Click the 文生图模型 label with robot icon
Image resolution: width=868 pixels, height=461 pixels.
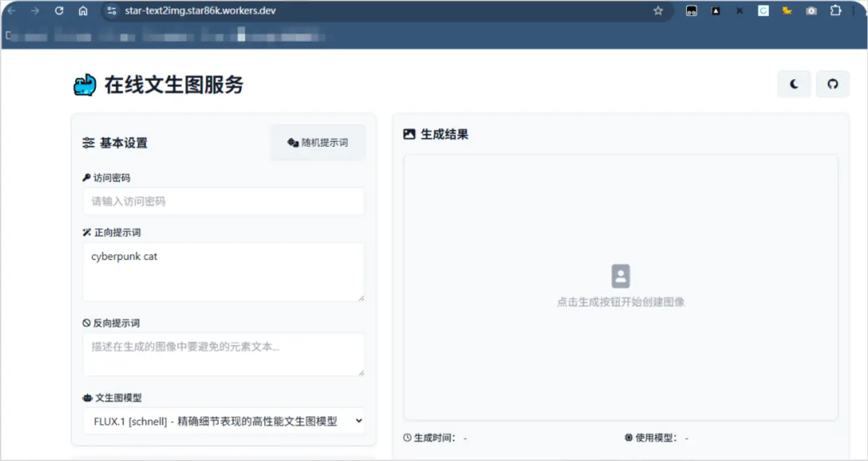(x=112, y=398)
